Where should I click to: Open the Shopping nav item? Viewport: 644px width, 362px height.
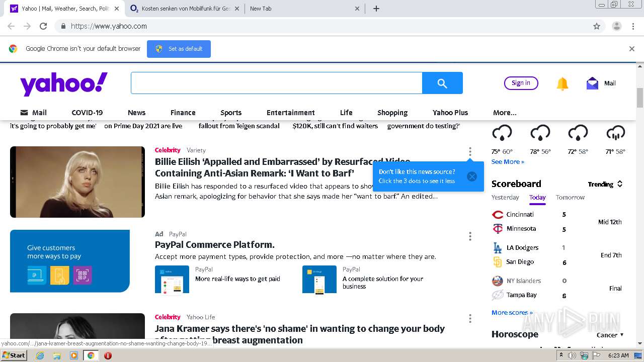[392, 113]
